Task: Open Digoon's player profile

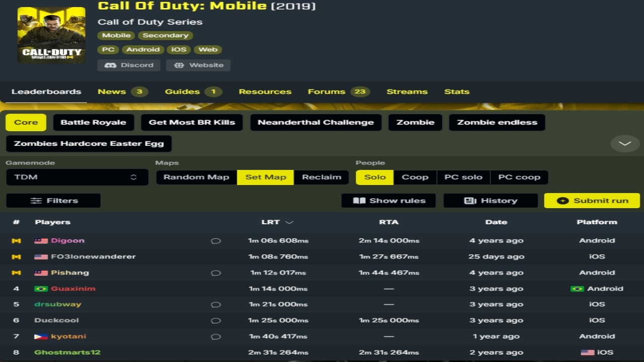Action: [67, 241]
